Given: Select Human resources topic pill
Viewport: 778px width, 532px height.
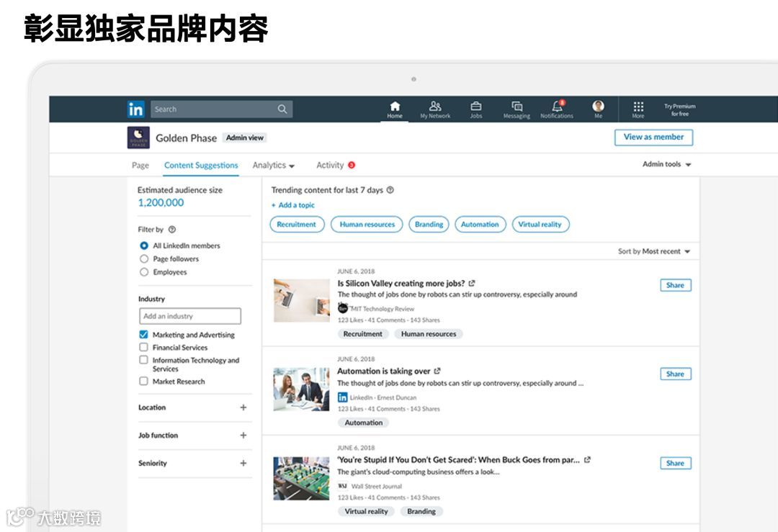Looking at the screenshot, I should 367,224.
